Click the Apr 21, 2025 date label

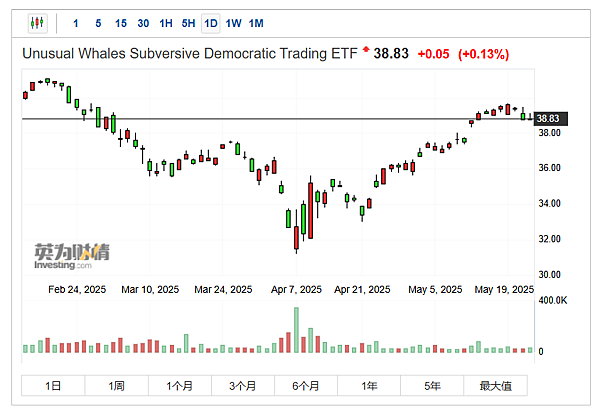362,289
